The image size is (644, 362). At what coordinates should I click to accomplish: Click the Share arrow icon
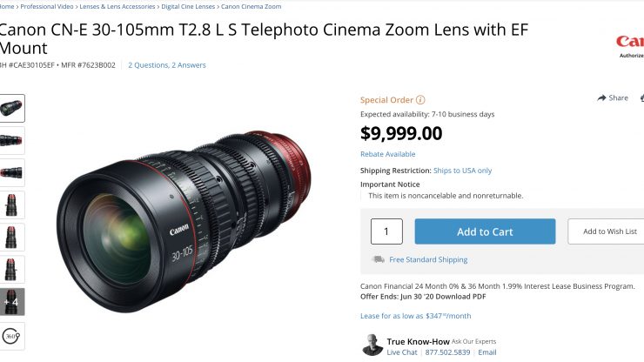[601, 98]
